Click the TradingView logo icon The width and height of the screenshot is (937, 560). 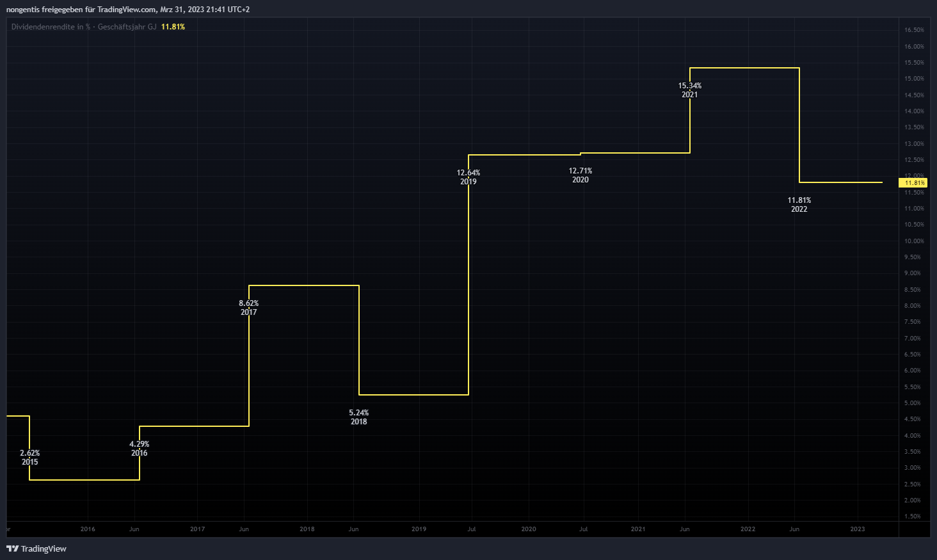click(12, 548)
